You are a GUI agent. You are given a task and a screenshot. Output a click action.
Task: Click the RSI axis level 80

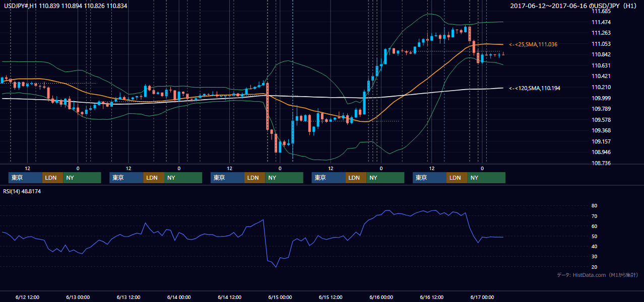click(x=594, y=206)
